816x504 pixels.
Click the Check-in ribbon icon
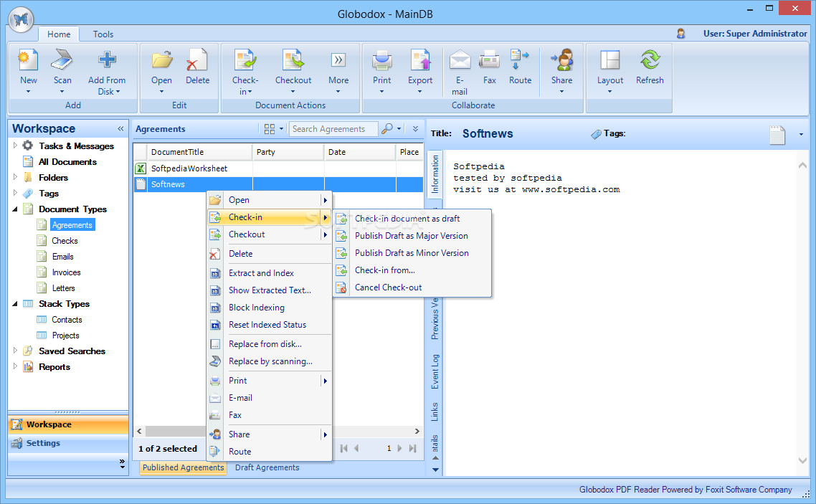pyautogui.click(x=245, y=60)
